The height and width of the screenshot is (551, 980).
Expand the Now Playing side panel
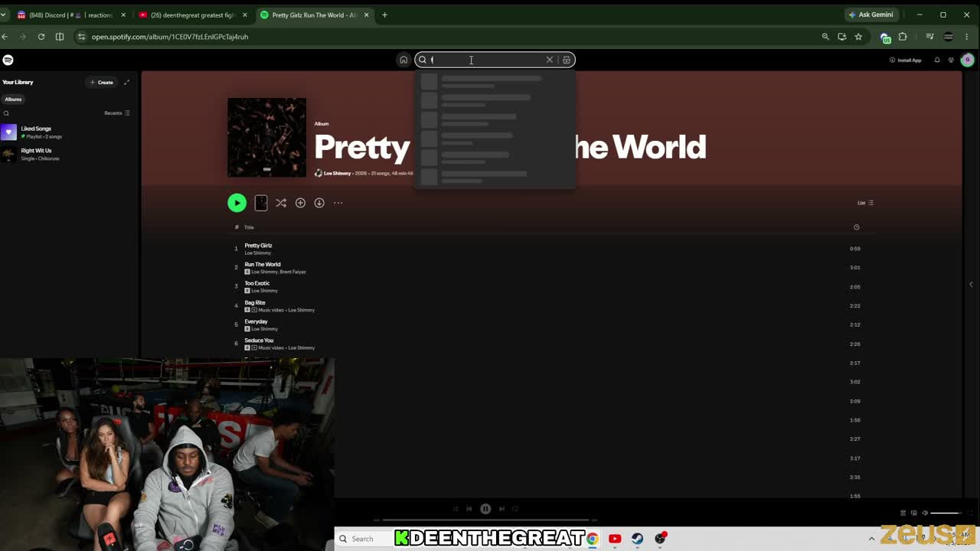(971, 285)
